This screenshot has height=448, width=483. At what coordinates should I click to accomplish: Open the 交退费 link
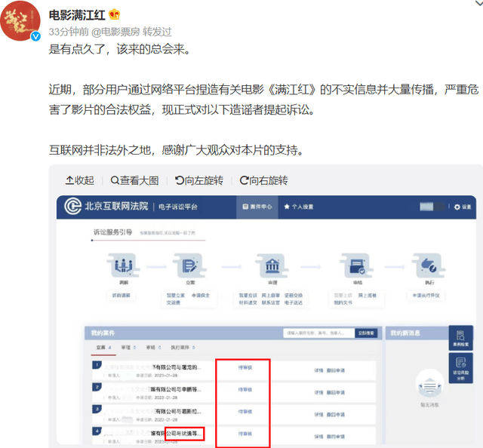coord(174,302)
